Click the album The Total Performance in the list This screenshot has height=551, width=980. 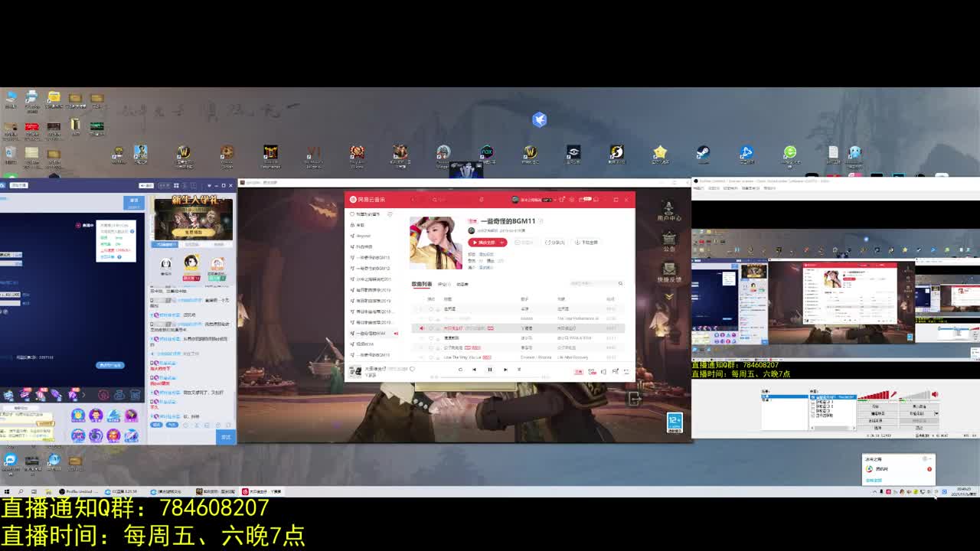click(577, 318)
